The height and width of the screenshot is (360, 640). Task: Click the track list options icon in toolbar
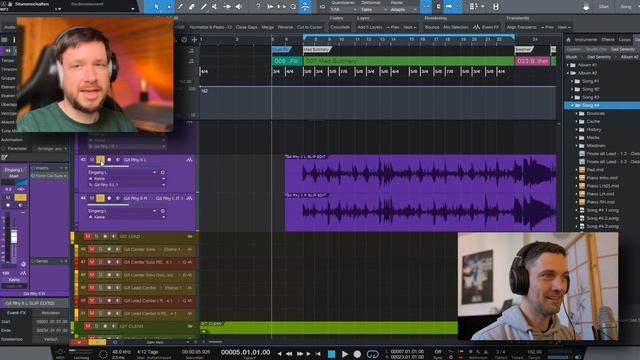[x=473, y=7]
